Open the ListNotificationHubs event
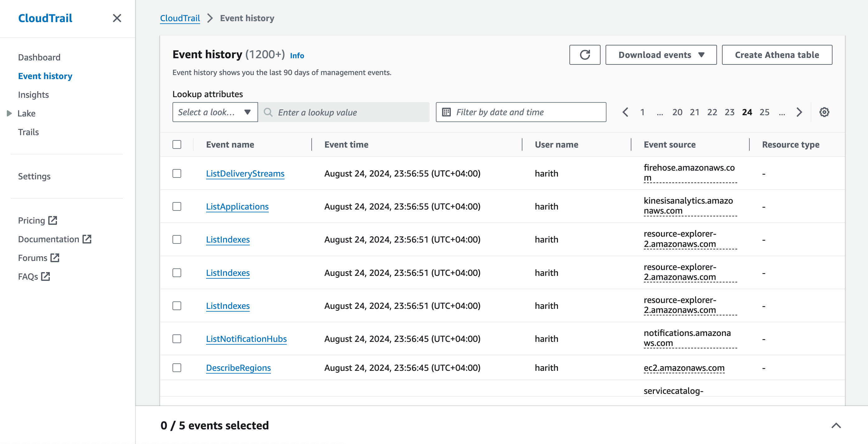Image resolution: width=868 pixels, height=444 pixels. [246, 339]
